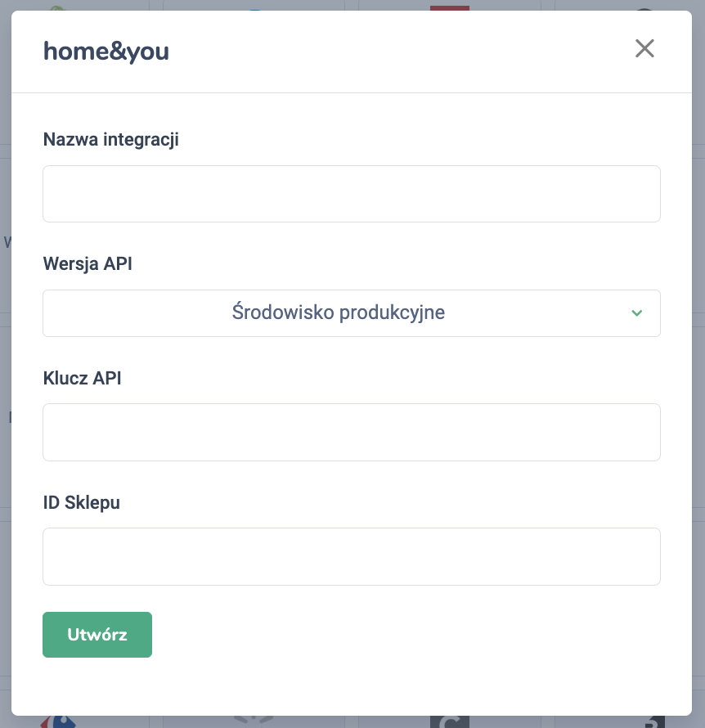Click into the Klucz API field
The width and height of the screenshot is (705, 728).
click(x=351, y=432)
